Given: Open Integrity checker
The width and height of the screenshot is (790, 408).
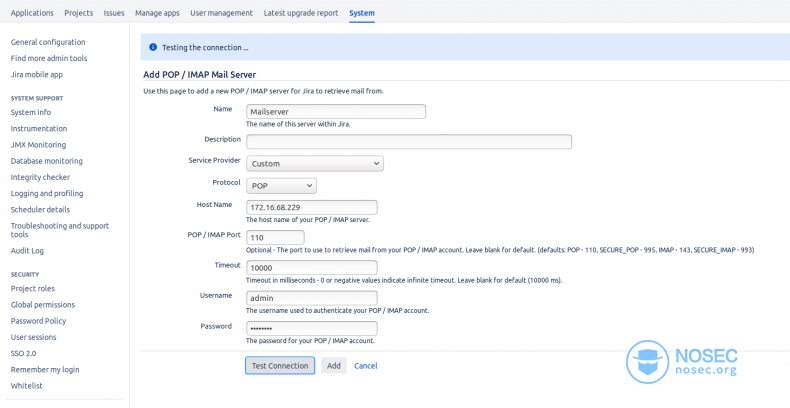Looking at the screenshot, I should tap(40, 177).
